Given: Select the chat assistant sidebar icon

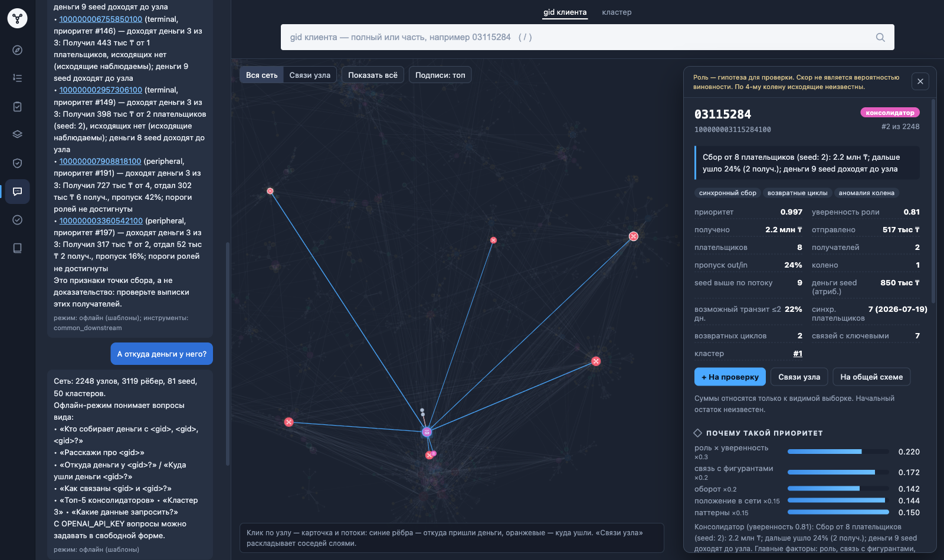Looking at the screenshot, I should [x=17, y=192].
